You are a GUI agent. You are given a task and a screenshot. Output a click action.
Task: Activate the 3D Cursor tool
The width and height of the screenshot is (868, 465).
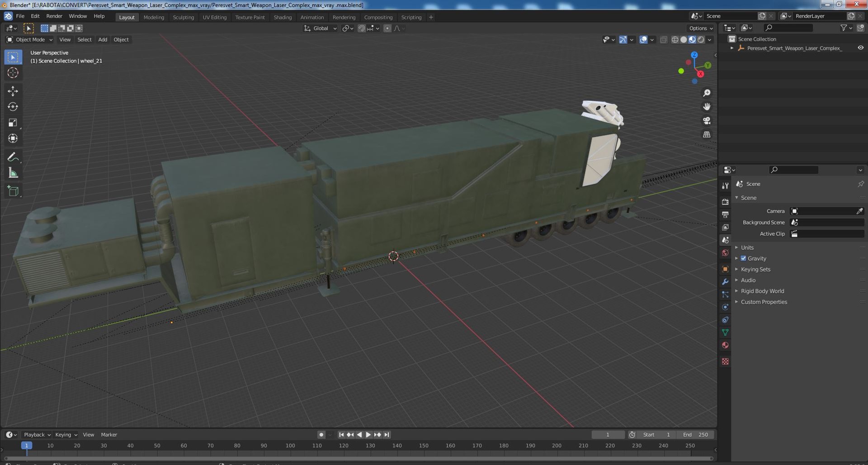point(13,73)
